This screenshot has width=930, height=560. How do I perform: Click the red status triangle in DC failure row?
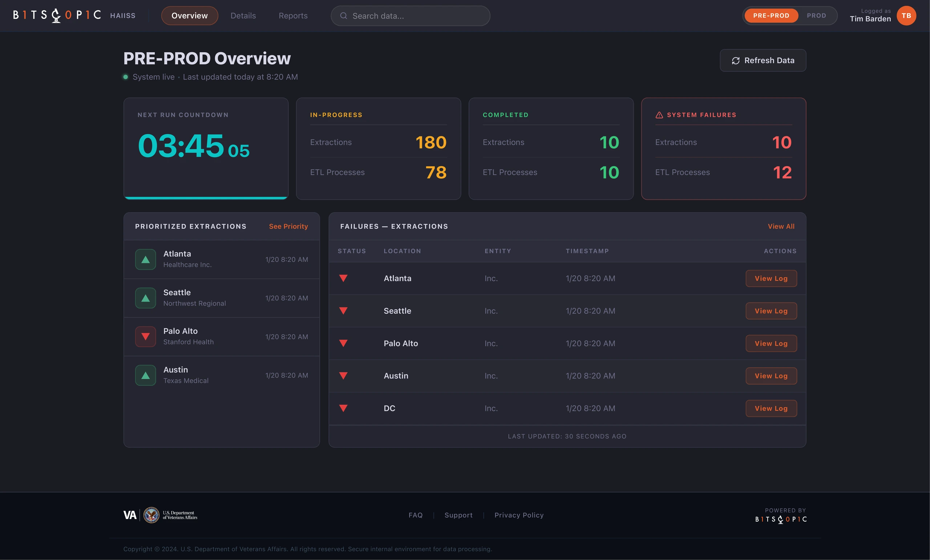click(343, 408)
